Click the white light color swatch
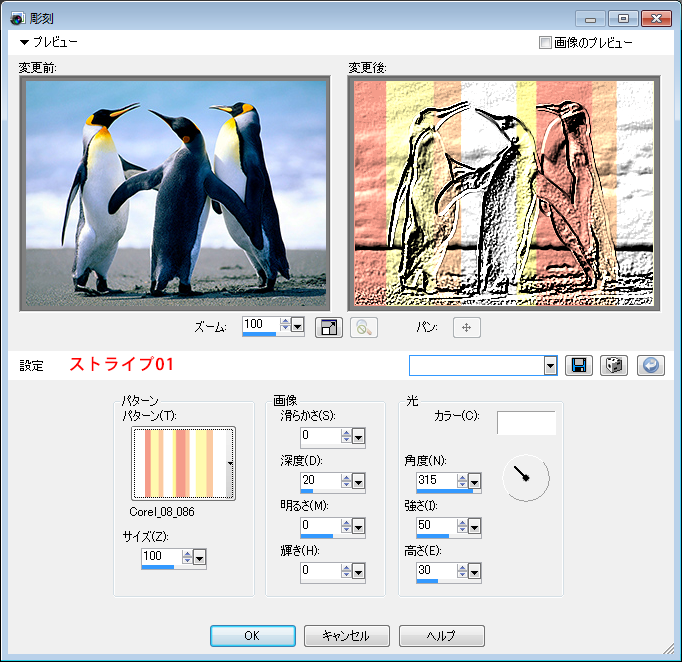 tap(526, 422)
